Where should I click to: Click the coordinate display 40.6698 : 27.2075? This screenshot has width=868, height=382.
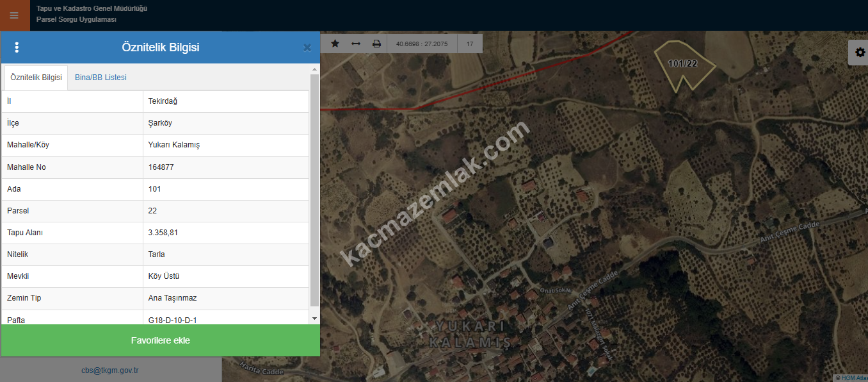(x=422, y=44)
